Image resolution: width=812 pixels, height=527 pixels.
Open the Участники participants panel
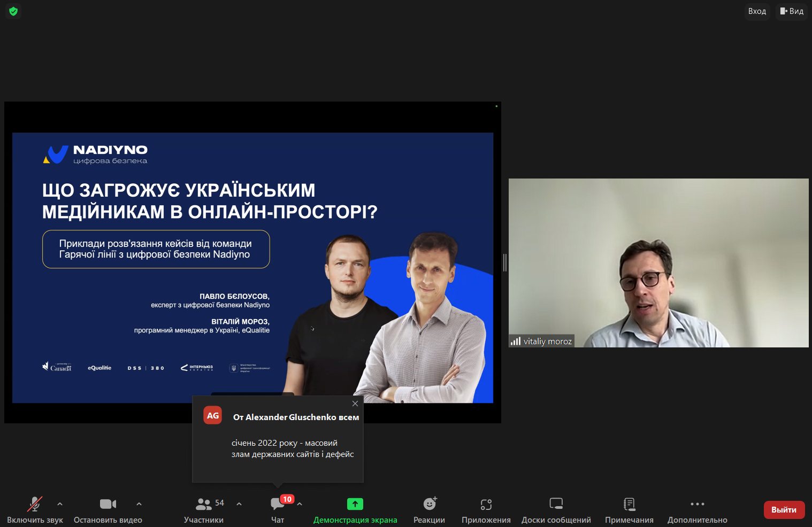tap(204, 510)
